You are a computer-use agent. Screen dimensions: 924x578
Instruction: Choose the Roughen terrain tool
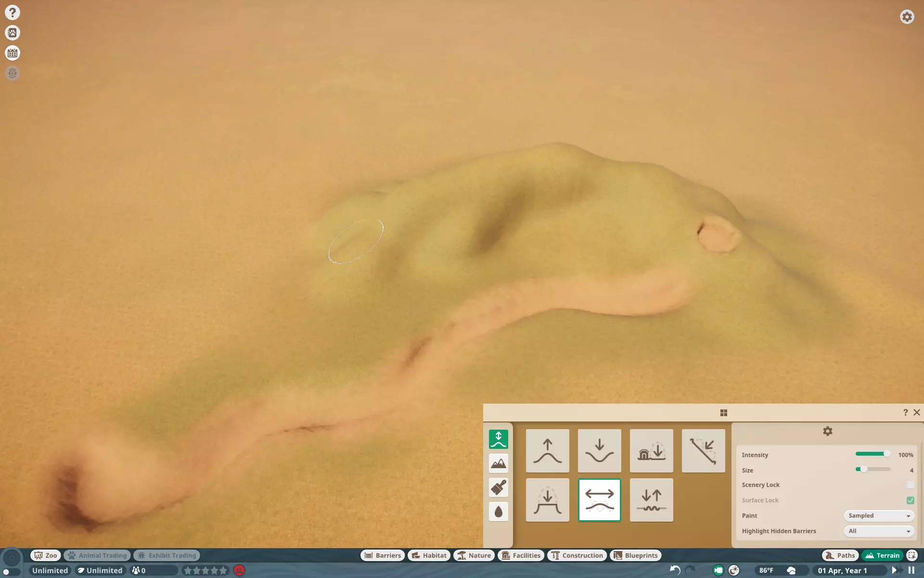tap(651, 500)
